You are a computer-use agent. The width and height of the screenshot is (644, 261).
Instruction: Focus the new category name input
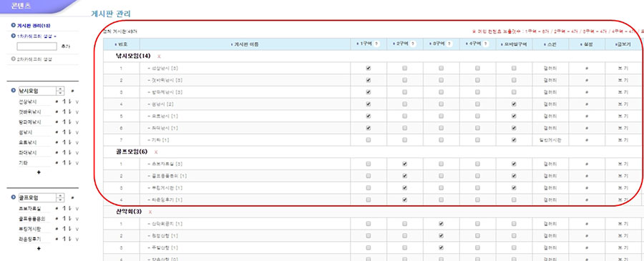point(36,46)
